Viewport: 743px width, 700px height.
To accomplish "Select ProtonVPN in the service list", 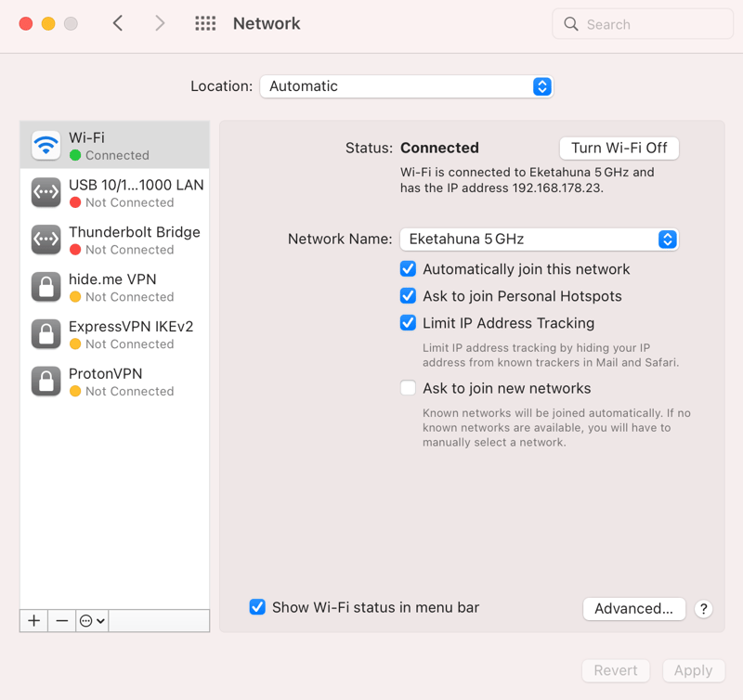I will pos(114,382).
